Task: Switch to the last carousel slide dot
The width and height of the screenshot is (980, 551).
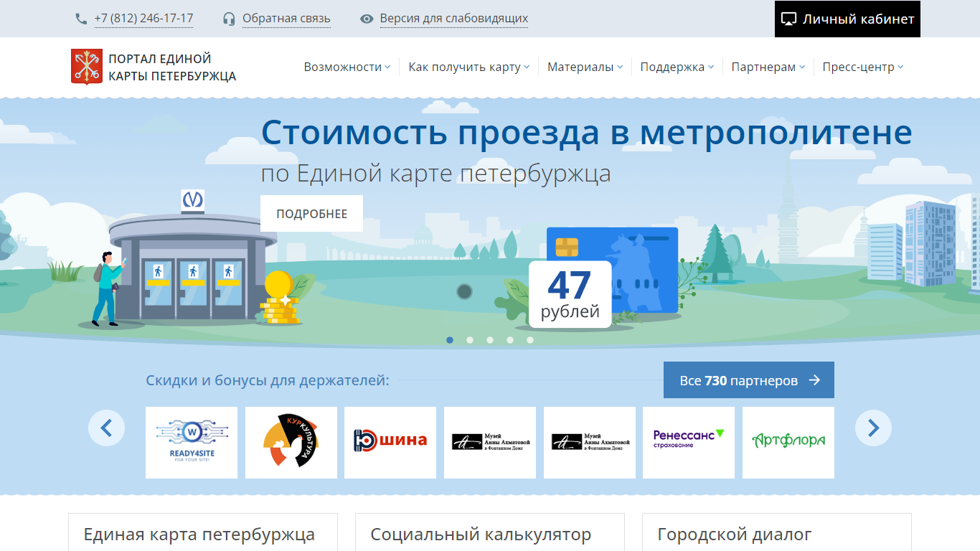Action: pos(530,340)
